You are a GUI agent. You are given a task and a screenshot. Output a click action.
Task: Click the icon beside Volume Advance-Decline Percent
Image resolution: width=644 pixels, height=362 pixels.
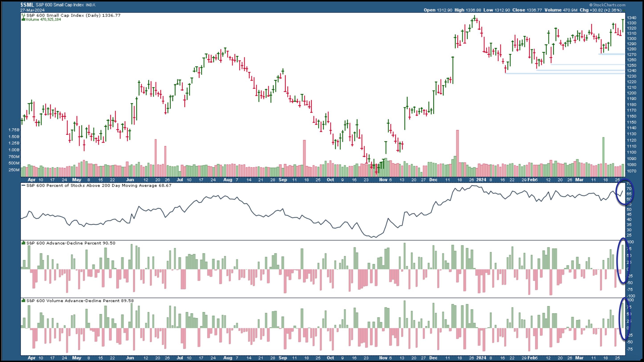pyautogui.click(x=24, y=301)
